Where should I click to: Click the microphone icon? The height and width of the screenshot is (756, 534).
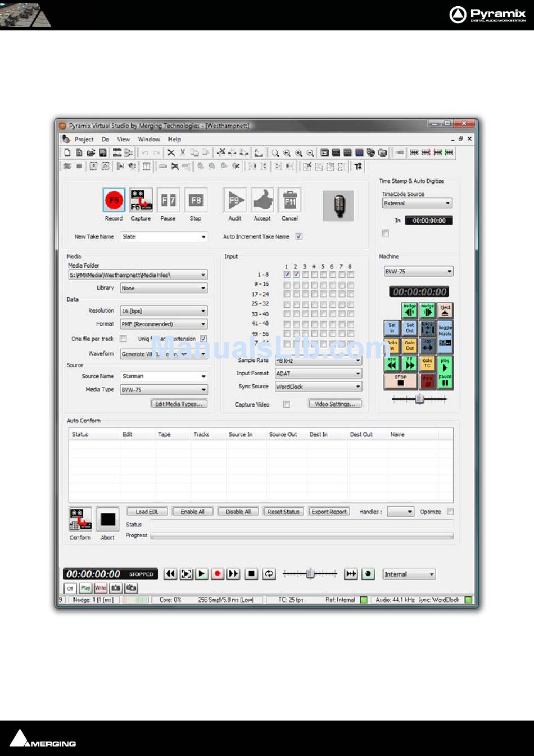(339, 205)
